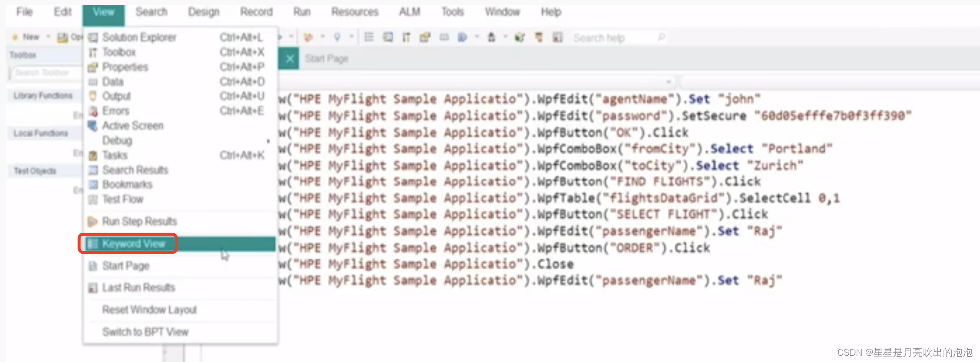The image size is (980, 362).
Task: Open the Edit menu
Action: coord(63,12)
